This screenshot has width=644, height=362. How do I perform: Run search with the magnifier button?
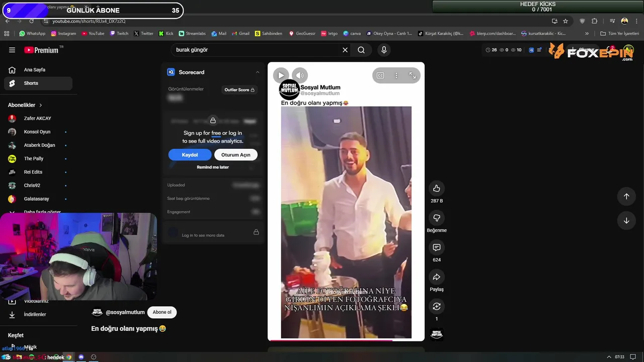pos(361,50)
